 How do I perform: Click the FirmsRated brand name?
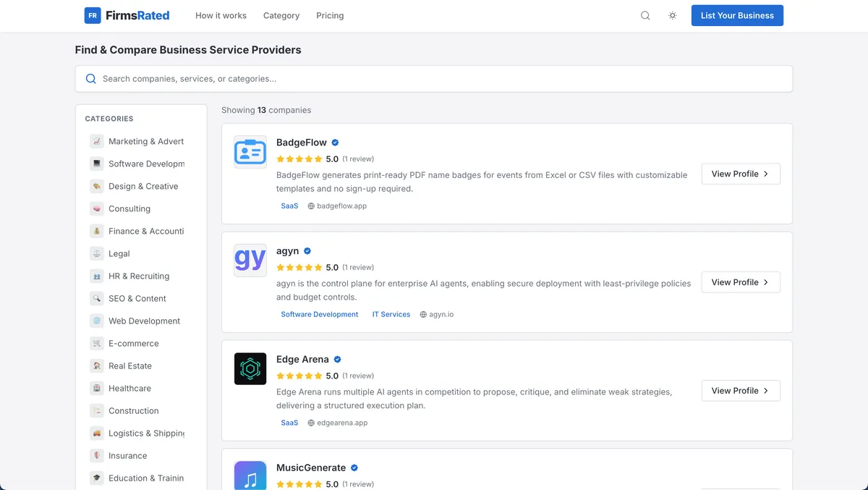(x=137, y=15)
